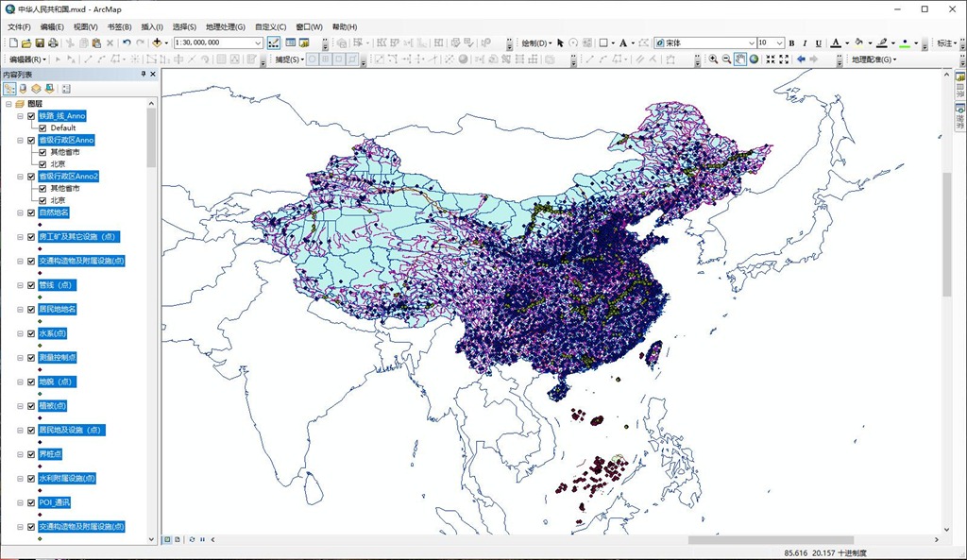Open the font name dropdown 宋体
Image resolution: width=967 pixels, height=560 pixels.
(752, 42)
